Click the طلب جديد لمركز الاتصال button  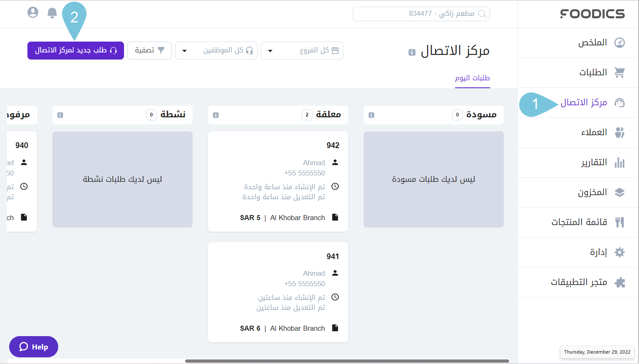click(x=75, y=50)
